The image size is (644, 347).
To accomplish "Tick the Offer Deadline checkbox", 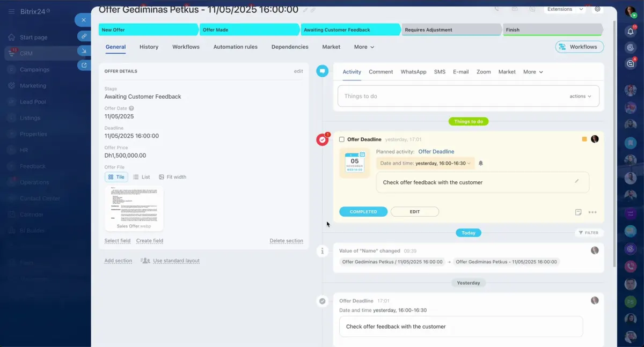I will point(342,139).
